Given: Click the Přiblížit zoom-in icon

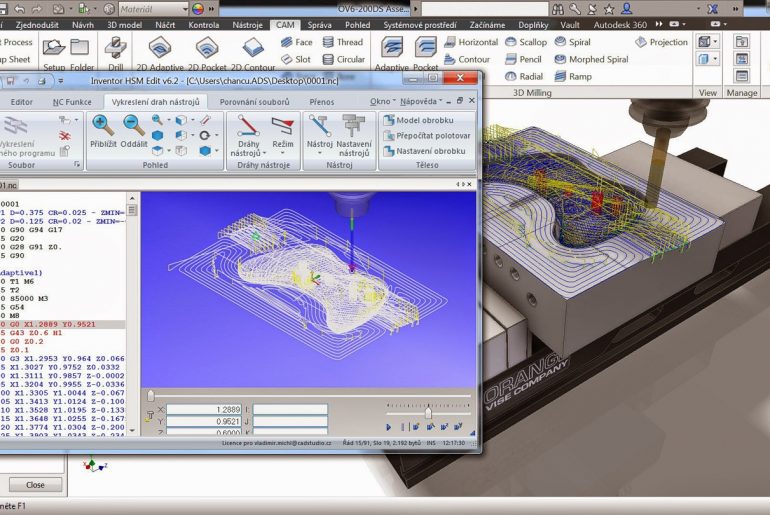Looking at the screenshot, I should tap(101, 127).
